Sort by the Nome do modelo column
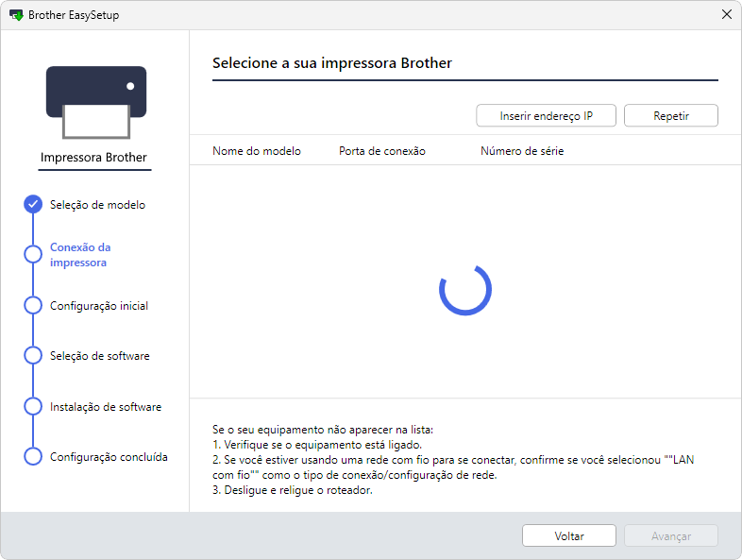Viewport: 742px width, 560px height. tap(257, 151)
